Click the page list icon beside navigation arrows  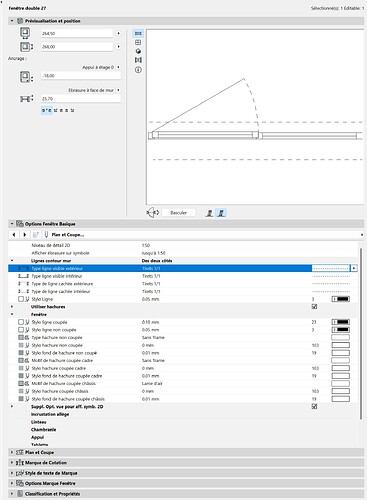pos(36,235)
